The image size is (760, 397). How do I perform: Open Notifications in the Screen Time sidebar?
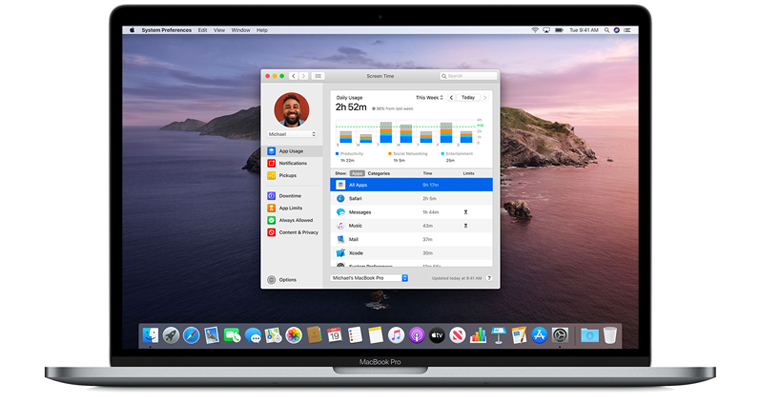coord(292,163)
